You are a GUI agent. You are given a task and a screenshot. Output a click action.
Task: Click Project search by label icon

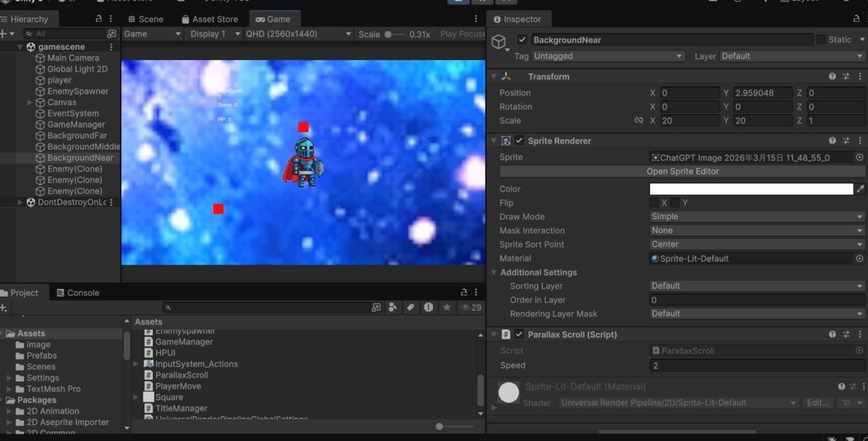410,308
